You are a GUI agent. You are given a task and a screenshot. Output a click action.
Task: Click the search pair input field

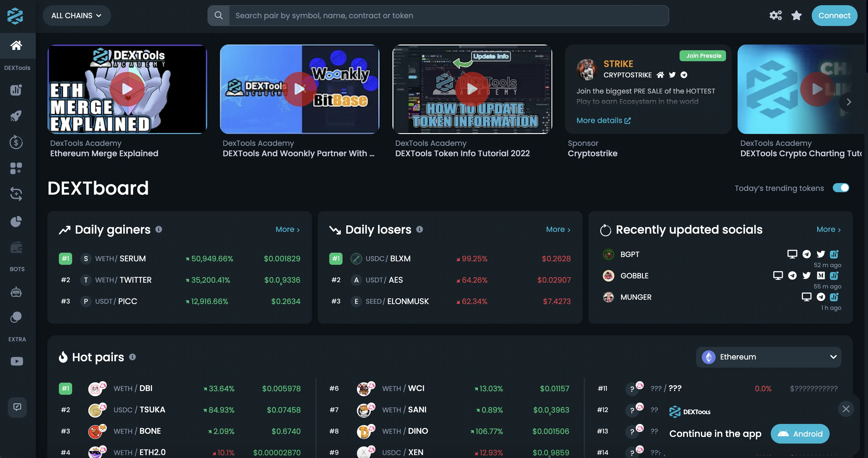tap(449, 16)
